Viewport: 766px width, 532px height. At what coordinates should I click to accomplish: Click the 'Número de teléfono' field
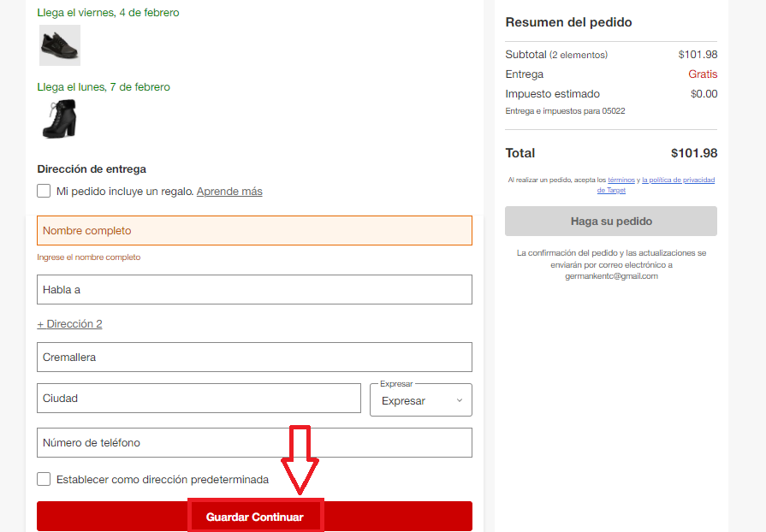point(254,443)
